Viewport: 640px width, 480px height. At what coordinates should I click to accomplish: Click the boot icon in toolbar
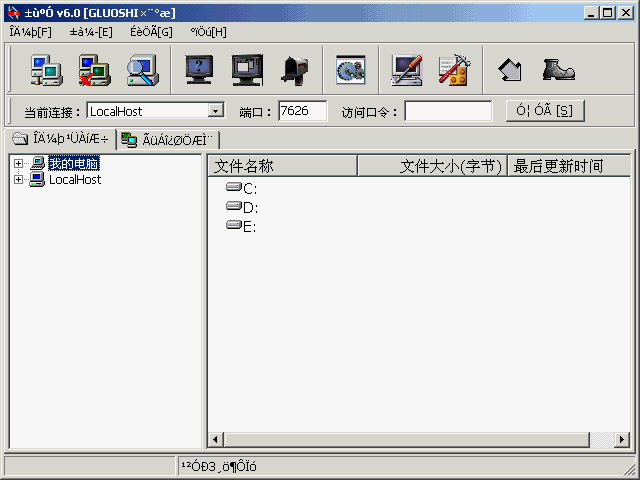pyautogui.click(x=558, y=70)
